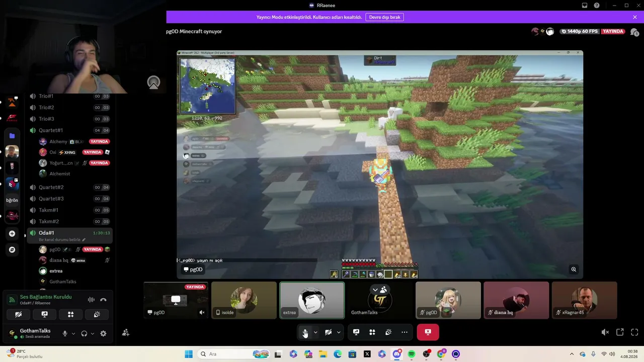This screenshot has height=362, width=644.
Task: Select pg0D's stream thumbnail tile
Action: (176, 300)
